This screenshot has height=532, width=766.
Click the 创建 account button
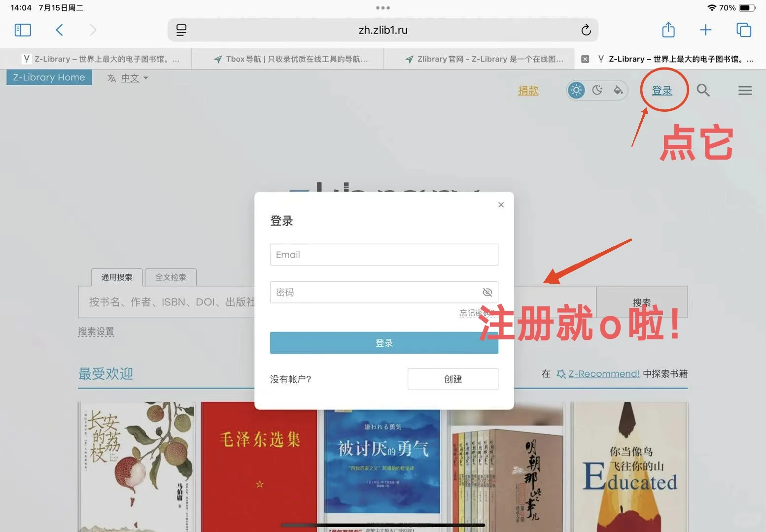[453, 379]
